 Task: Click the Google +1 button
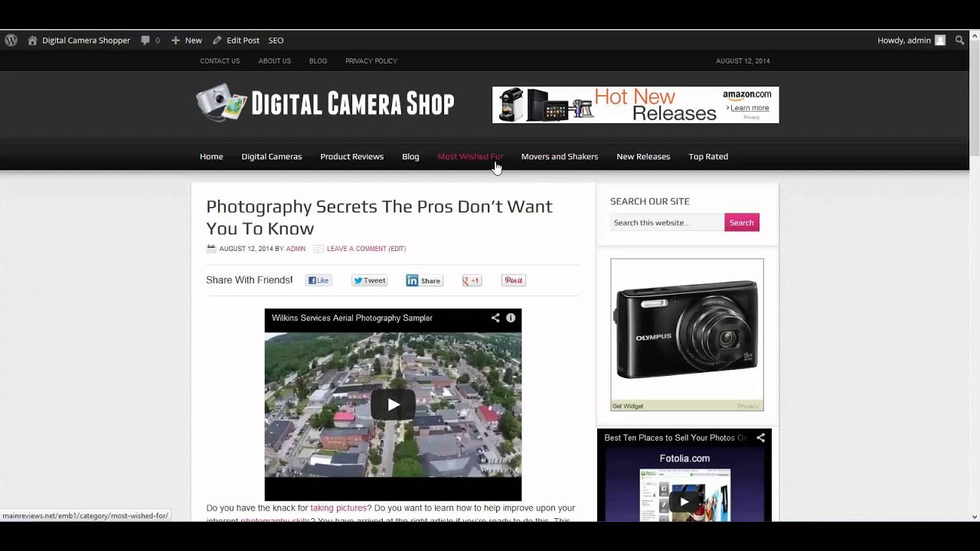point(472,281)
